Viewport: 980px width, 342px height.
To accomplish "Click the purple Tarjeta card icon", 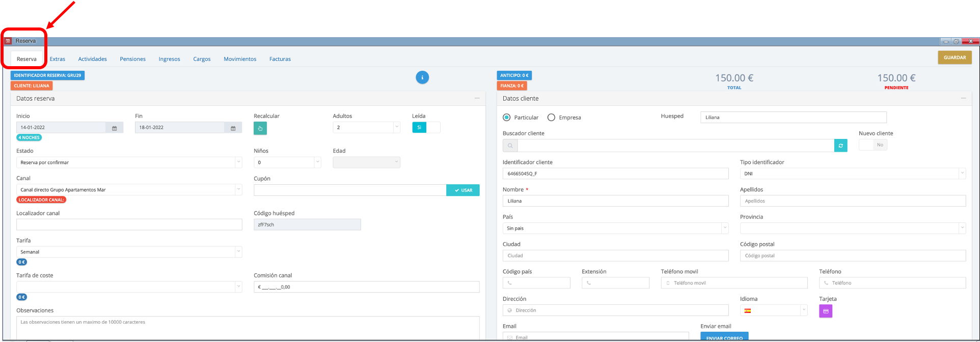I will coord(826,311).
